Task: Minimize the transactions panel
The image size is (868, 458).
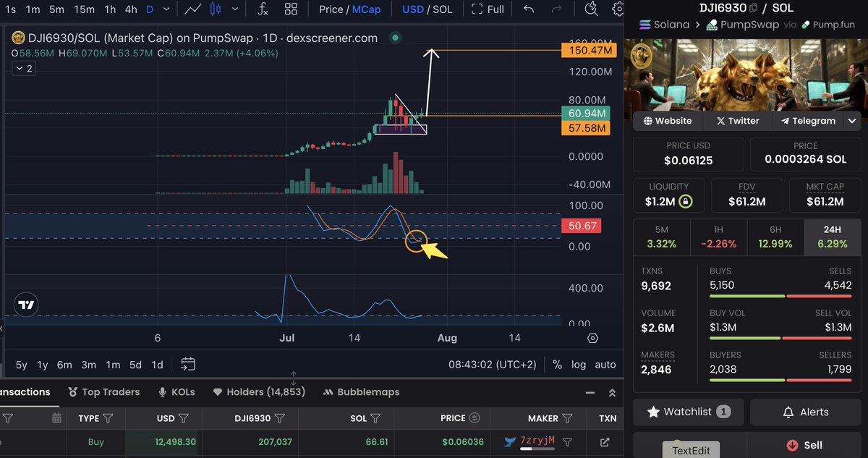Action: pos(591,392)
